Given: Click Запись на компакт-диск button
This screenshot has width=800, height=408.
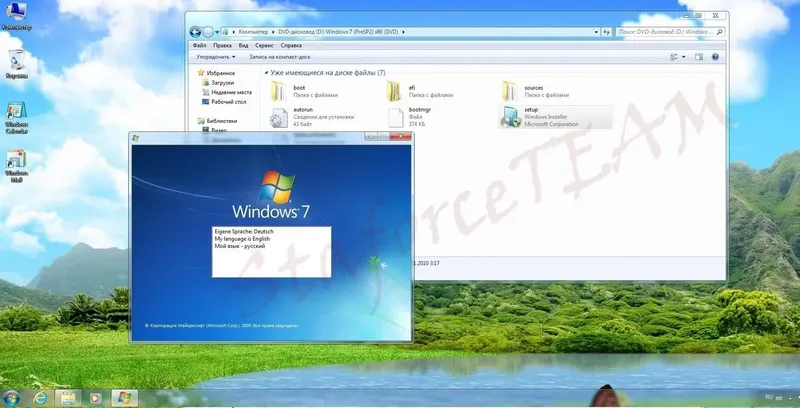Looking at the screenshot, I should pos(279,57).
